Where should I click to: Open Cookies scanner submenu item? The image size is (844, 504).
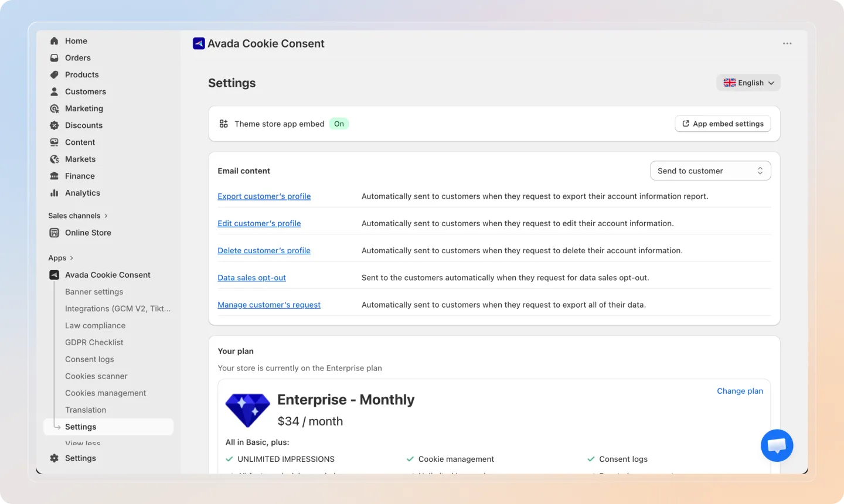pos(96,376)
